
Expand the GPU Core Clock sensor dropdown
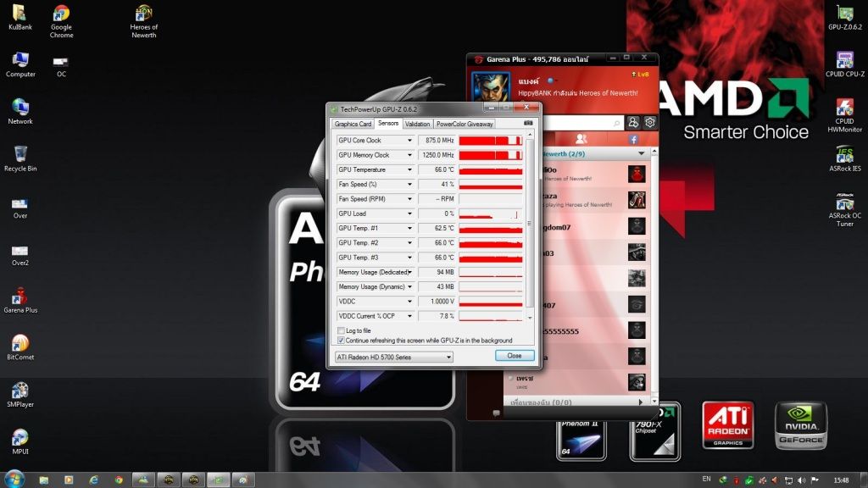tap(409, 141)
